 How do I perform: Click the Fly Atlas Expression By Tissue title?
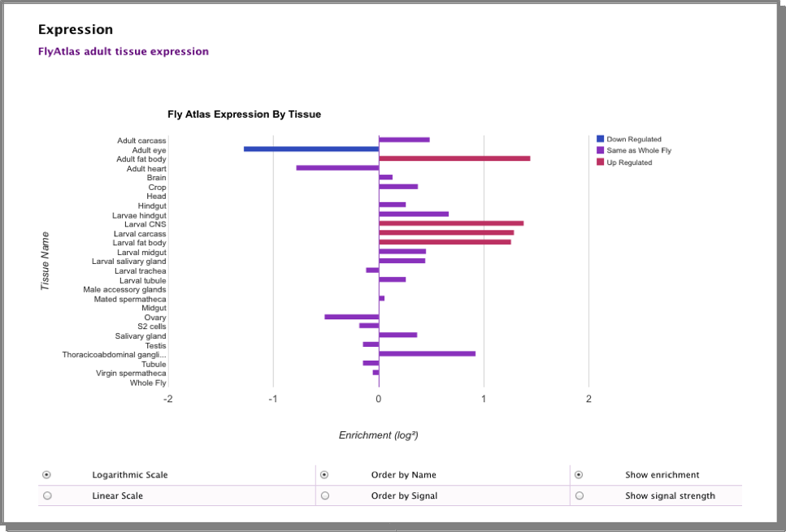pyautogui.click(x=244, y=115)
